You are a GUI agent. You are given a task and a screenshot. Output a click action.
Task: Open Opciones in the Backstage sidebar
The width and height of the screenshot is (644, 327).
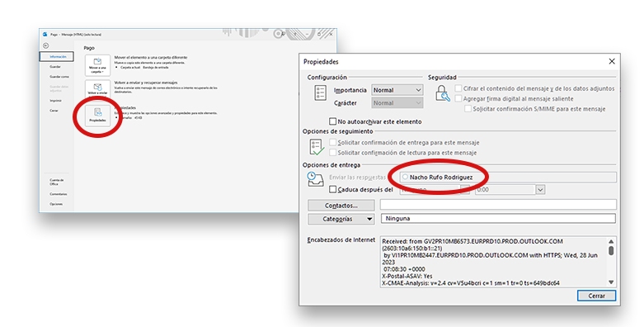point(56,204)
